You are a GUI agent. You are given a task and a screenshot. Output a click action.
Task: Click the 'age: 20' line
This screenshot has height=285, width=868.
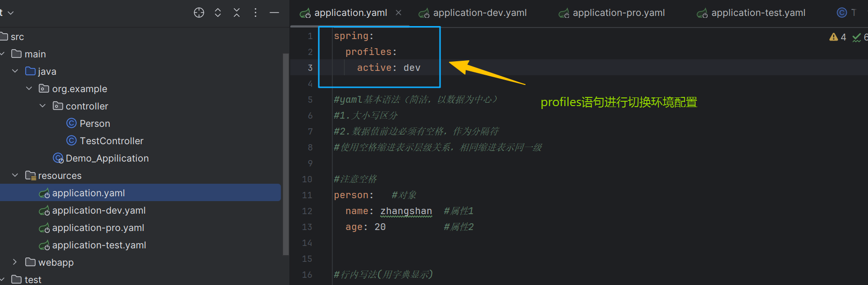[366, 227]
